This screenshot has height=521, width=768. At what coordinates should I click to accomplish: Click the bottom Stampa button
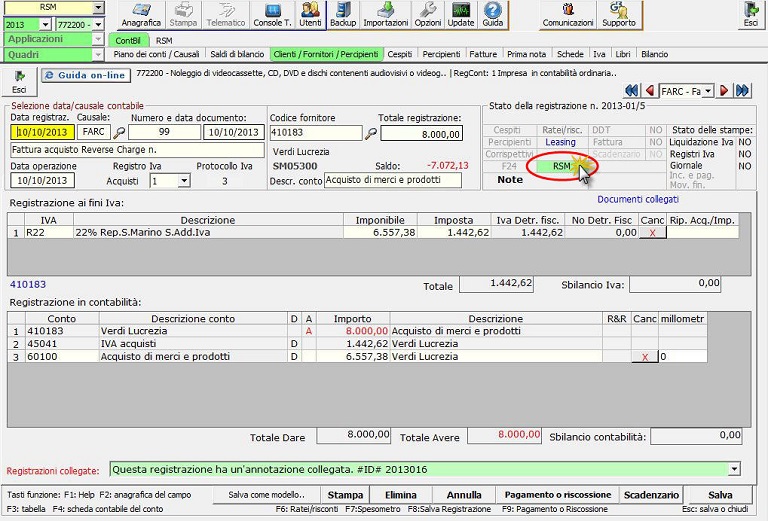tap(345, 495)
